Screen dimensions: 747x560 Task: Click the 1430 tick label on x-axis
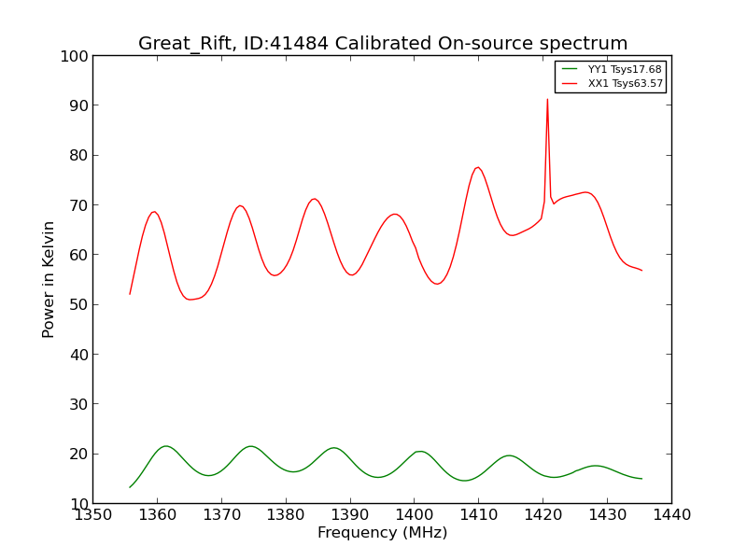click(608, 515)
